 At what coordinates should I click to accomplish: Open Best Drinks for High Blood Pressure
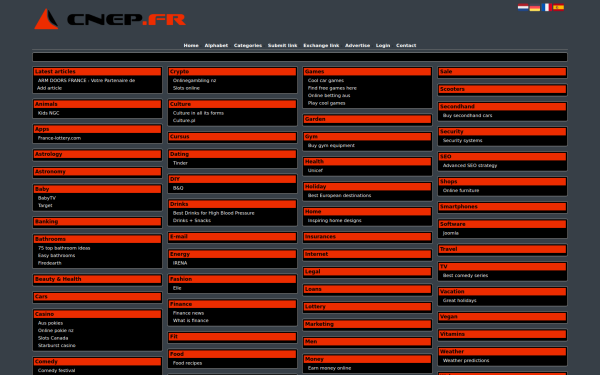pyautogui.click(x=214, y=213)
